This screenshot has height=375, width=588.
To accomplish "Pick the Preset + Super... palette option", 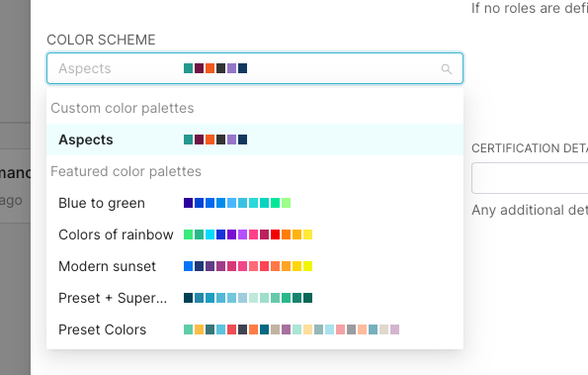I will pos(255,298).
